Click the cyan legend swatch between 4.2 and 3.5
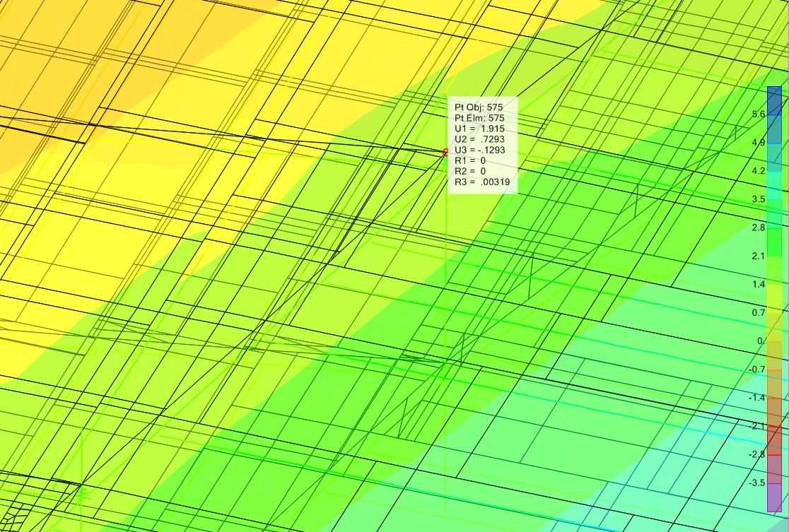This screenshot has height=532, width=789. point(774,186)
